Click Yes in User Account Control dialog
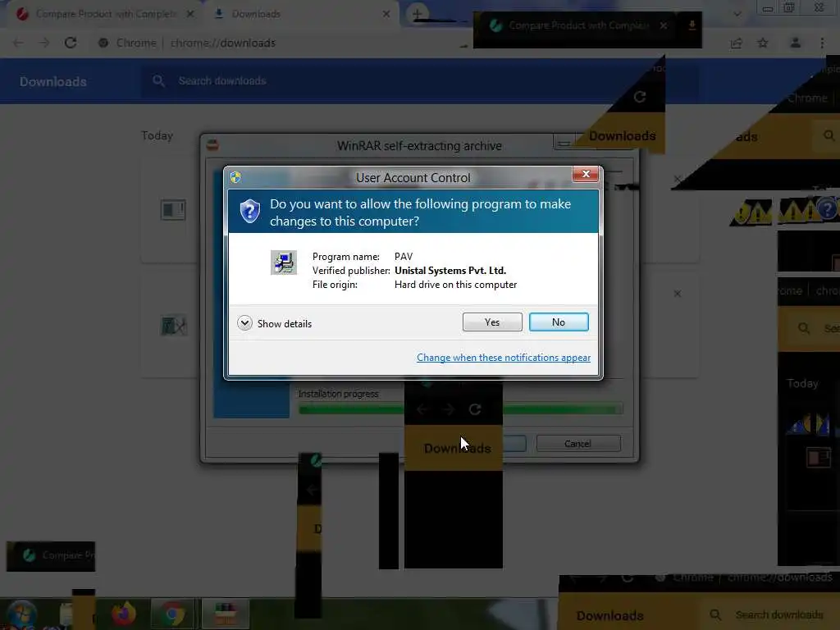The height and width of the screenshot is (630, 840). tap(492, 322)
